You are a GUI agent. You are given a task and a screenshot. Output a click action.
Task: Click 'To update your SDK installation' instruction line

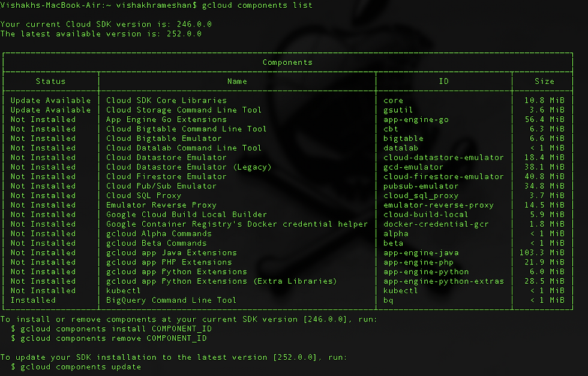(x=173, y=357)
